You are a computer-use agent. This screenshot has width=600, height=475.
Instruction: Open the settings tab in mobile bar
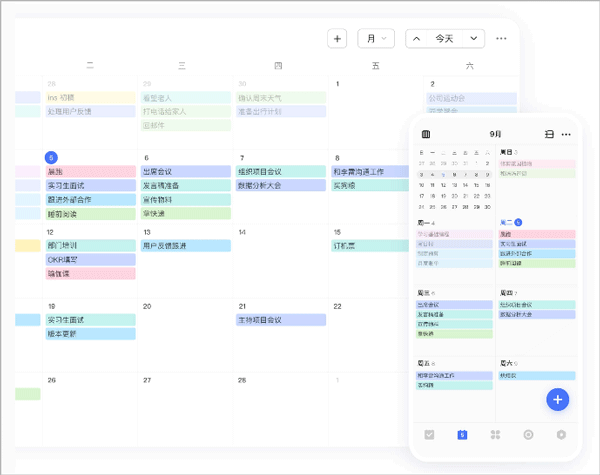pos(561,435)
